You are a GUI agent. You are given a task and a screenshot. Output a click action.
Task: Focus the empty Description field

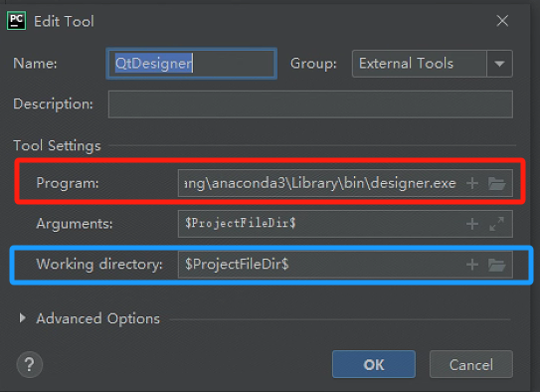tap(310, 104)
